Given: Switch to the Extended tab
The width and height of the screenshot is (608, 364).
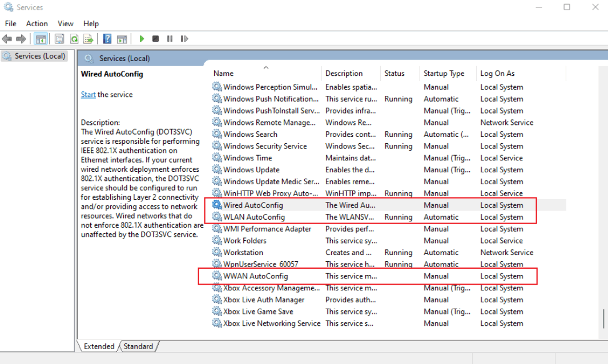Looking at the screenshot, I should 99,346.
